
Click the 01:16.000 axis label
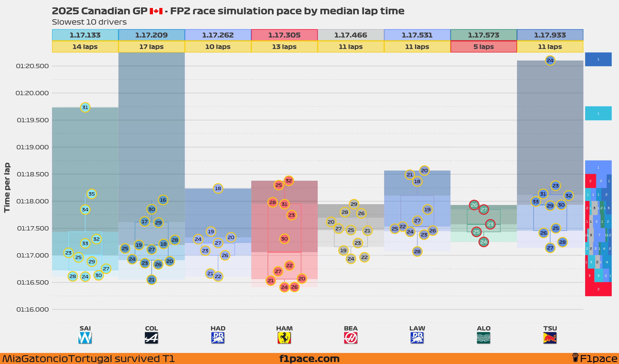click(32, 309)
